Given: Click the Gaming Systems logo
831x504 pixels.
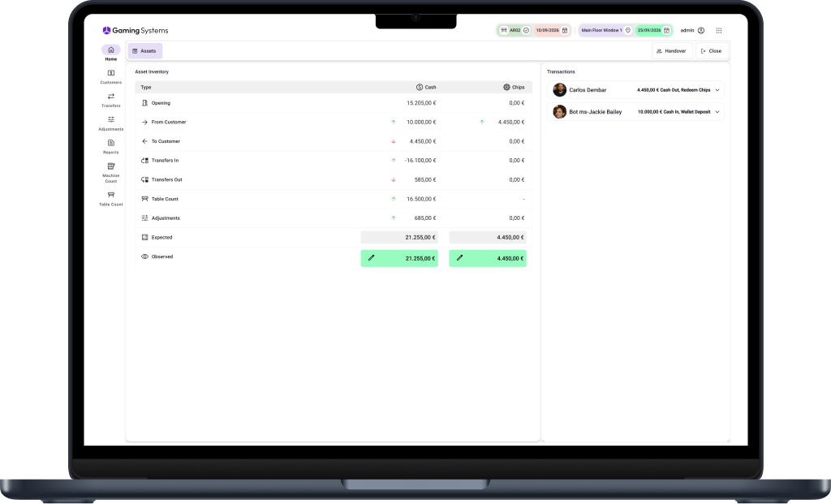Looking at the screenshot, I should pyautogui.click(x=136, y=31).
